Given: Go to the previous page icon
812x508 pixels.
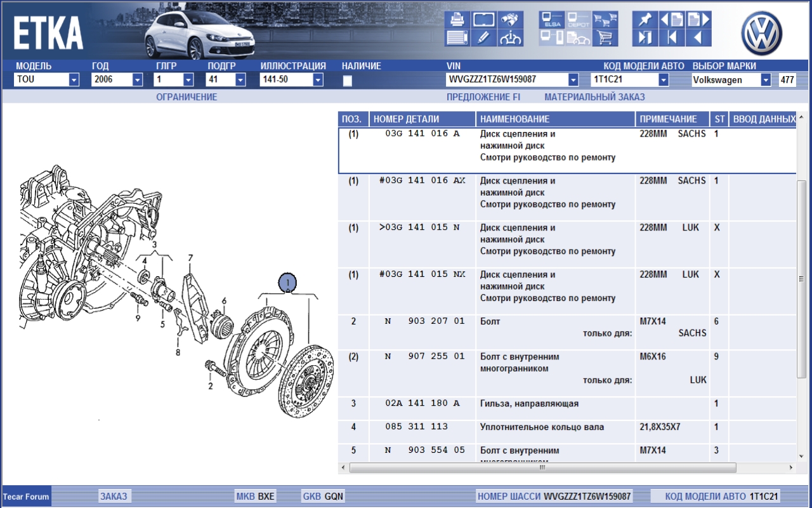Looking at the screenshot, I should tap(672, 19).
